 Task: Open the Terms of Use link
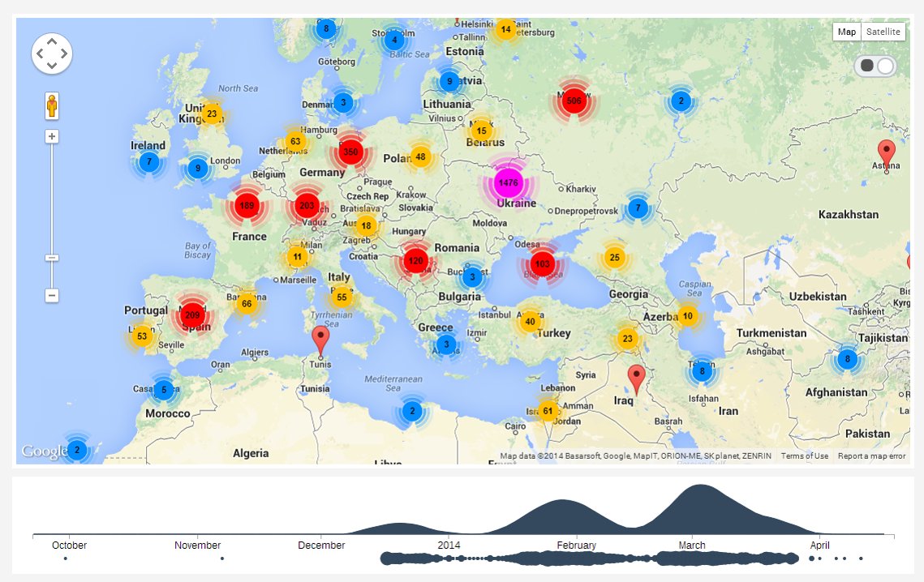click(805, 456)
